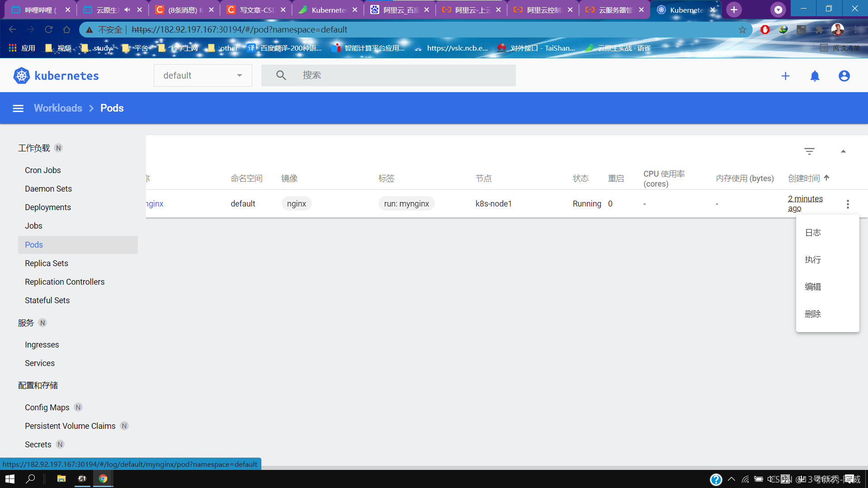Viewport: 868px width, 488px height.
Task: Go to Services in the sidebar
Action: pyautogui.click(x=40, y=363)
